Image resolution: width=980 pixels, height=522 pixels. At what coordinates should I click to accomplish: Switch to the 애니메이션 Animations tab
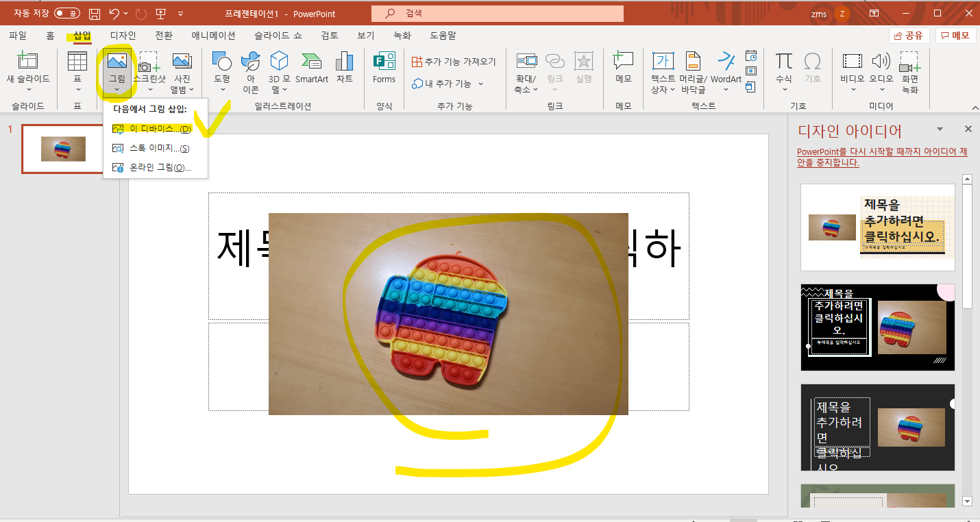point(213,36)
